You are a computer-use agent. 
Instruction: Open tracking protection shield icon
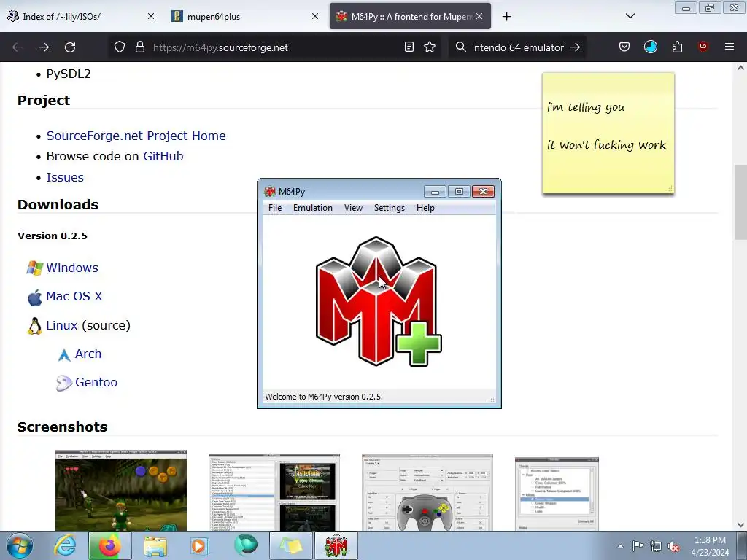point(120,47)
